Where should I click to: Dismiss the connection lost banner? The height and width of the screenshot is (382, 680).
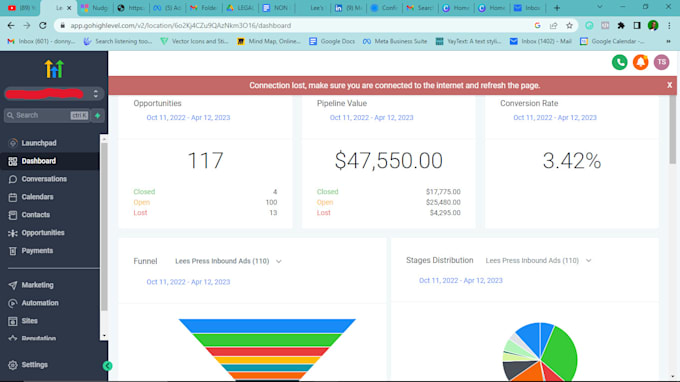670,85
